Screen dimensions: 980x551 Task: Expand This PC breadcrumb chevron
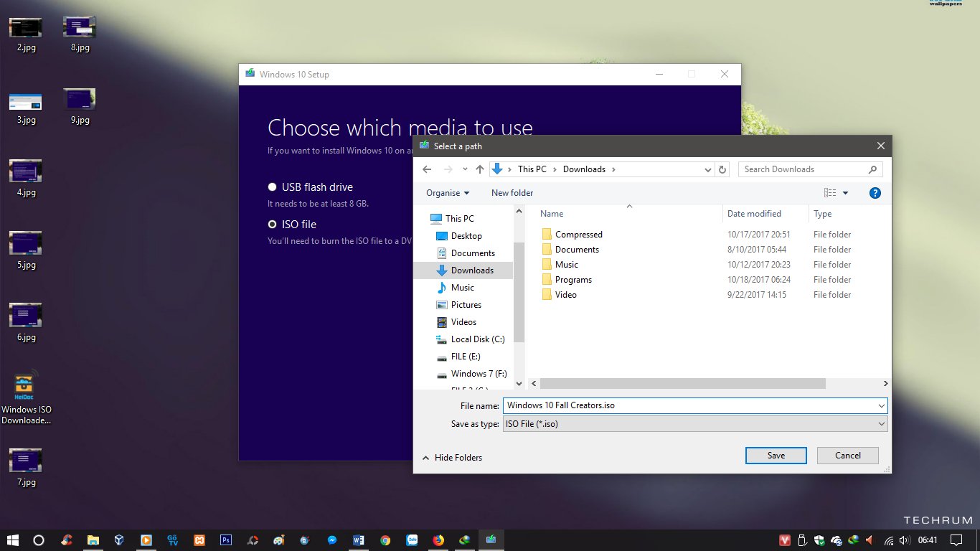point(555,169)
